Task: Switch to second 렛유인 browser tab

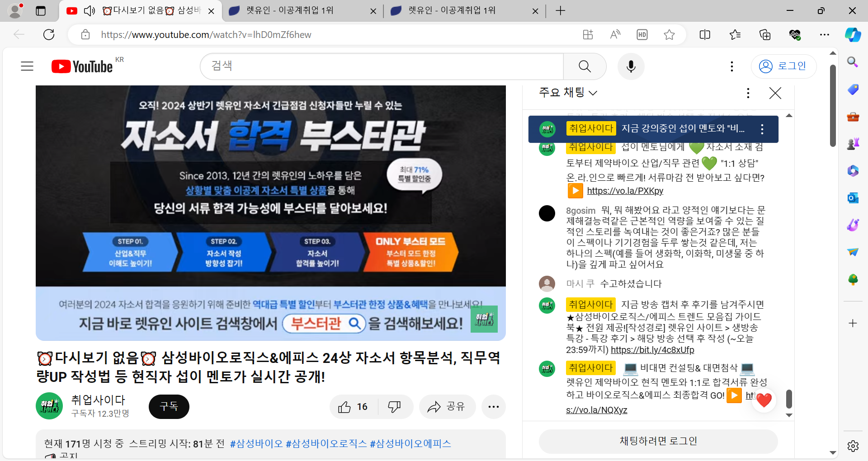Action: coord(302,11)
